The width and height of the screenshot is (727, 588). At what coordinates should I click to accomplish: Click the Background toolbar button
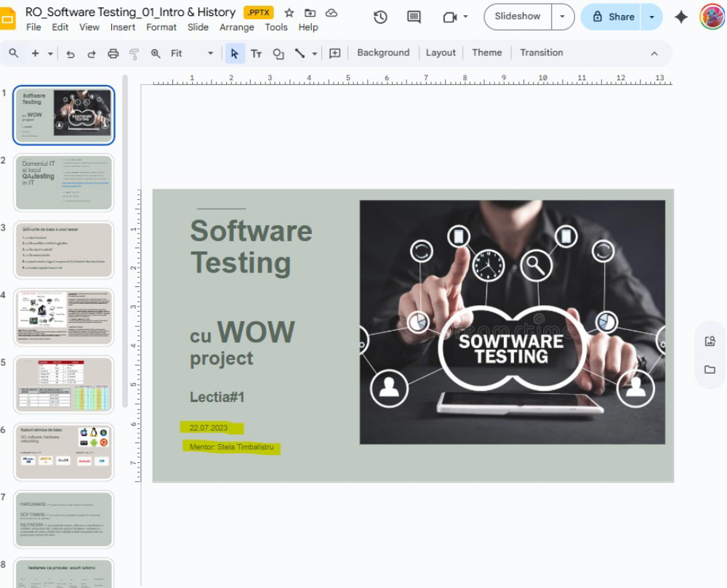click(x=383, y=52)
